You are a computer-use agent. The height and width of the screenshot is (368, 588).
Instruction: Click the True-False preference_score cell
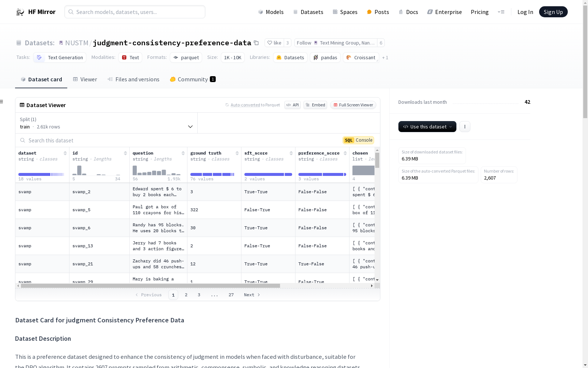pyautogui.click(x=322, y=264)
